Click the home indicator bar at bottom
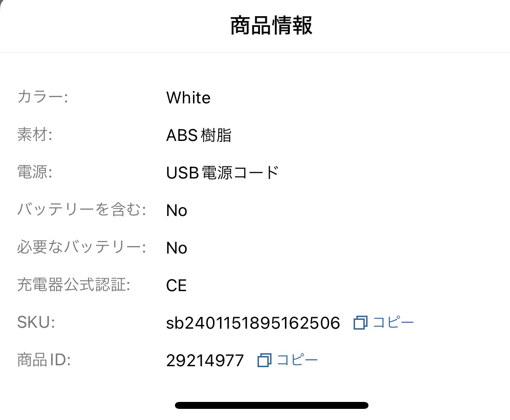This screenshot has width=510, height=420. coord(271,405)
